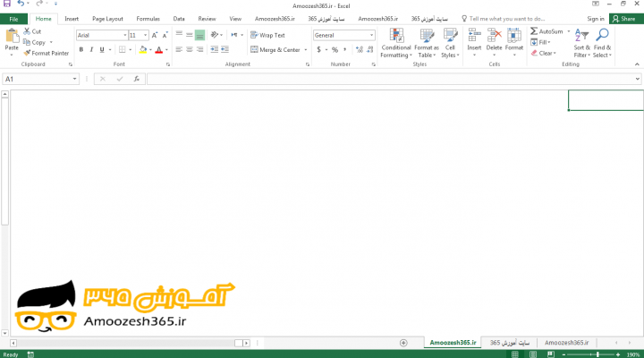The image size is (644, 358).
Task: Toggle Wrap Text
Action: tap(267, 35)
